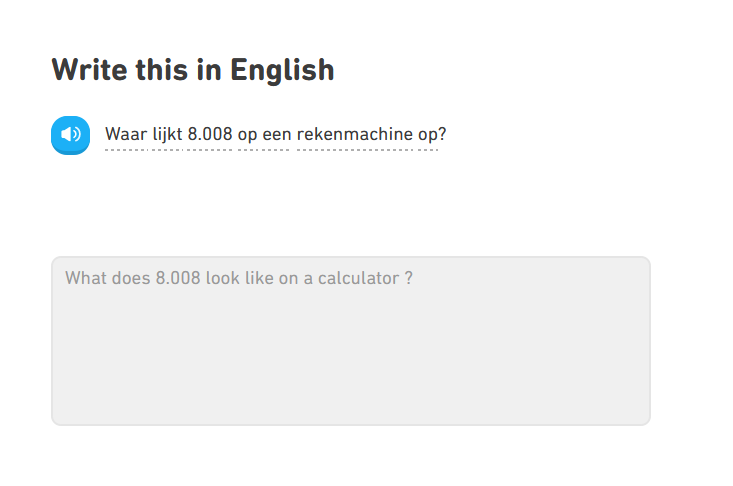
Task: Show hint for "rekenmachine"
Action: (x=354, y=134)
